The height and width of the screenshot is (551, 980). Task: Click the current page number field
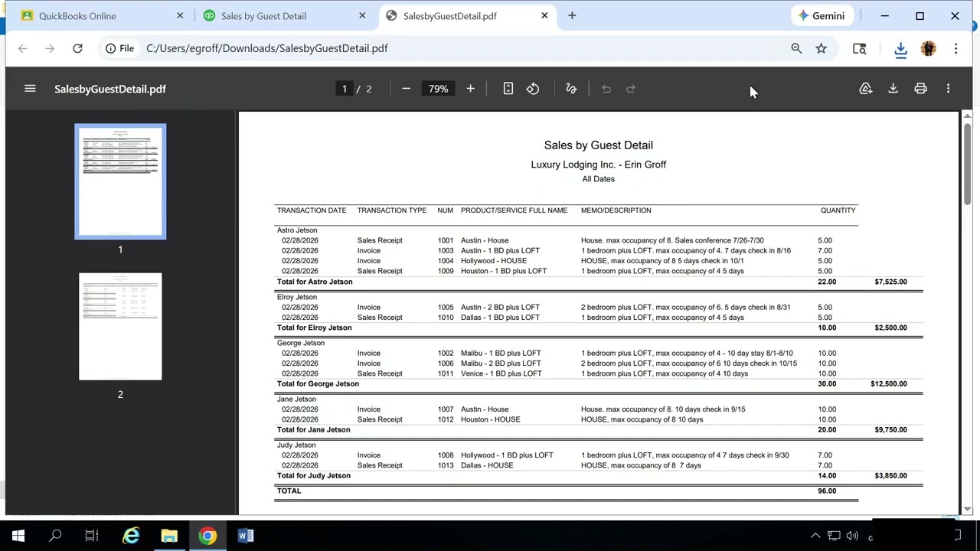click(345, 89)
